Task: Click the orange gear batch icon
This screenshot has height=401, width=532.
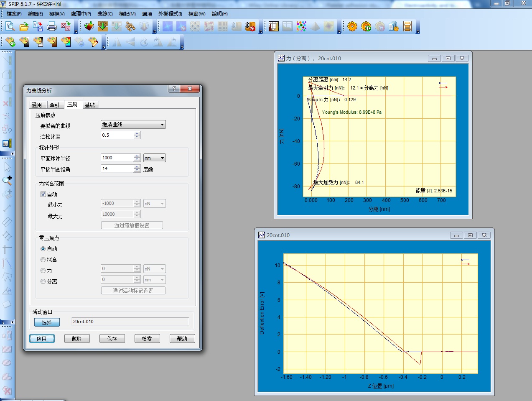Action: [x=352, y=27]
